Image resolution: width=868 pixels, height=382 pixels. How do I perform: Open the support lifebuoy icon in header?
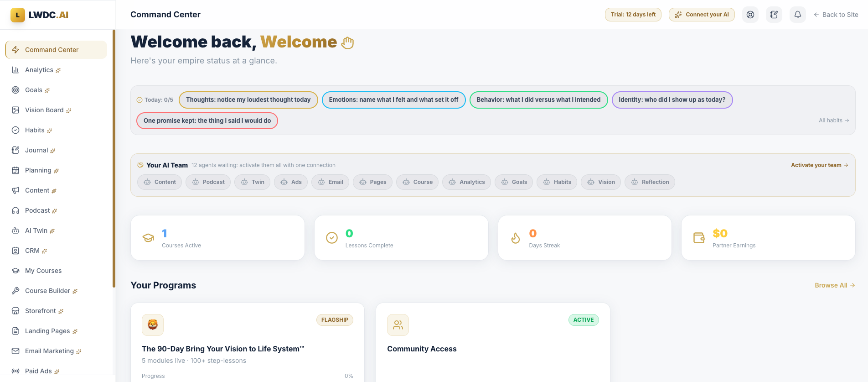pos(750,15)
